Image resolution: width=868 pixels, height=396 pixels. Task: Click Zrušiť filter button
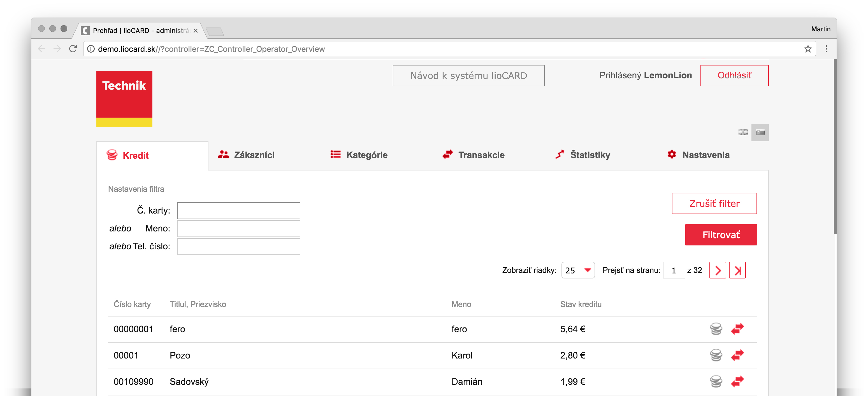pyautogui.click(x=714, y=203)
